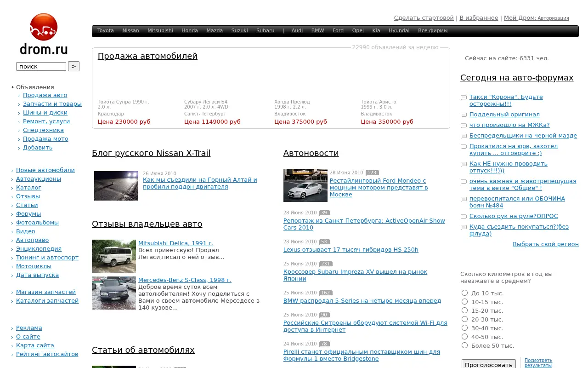Click the speech bubble icon beside 'Поддельный оригинал'
Screen dimensions: 588x368
click(464, 115)
